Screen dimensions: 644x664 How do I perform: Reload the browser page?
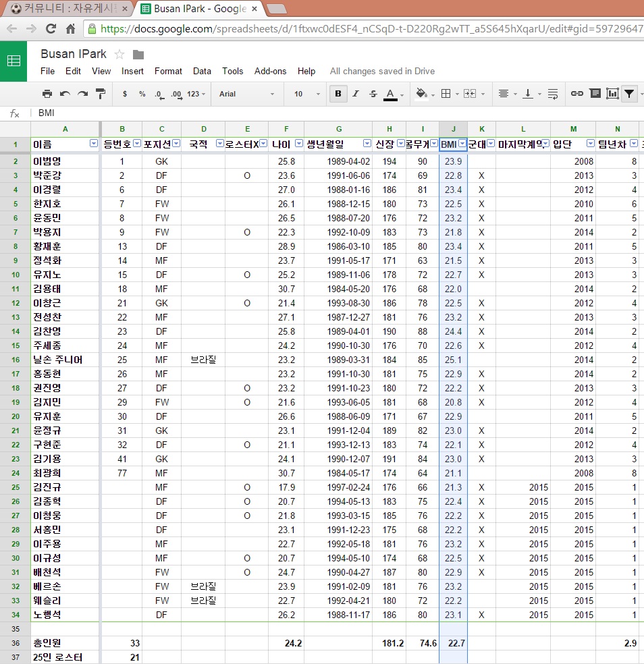pyautogui.click(x=51, y=29)
